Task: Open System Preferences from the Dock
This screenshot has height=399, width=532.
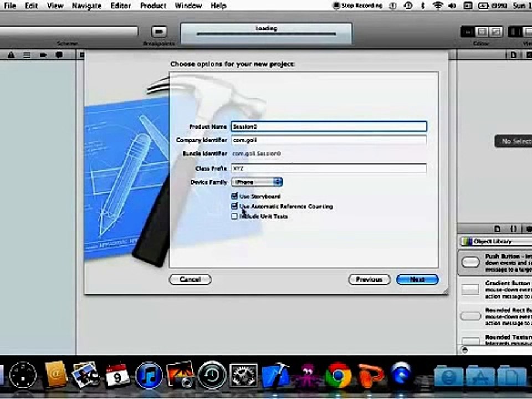Action: 243,376
